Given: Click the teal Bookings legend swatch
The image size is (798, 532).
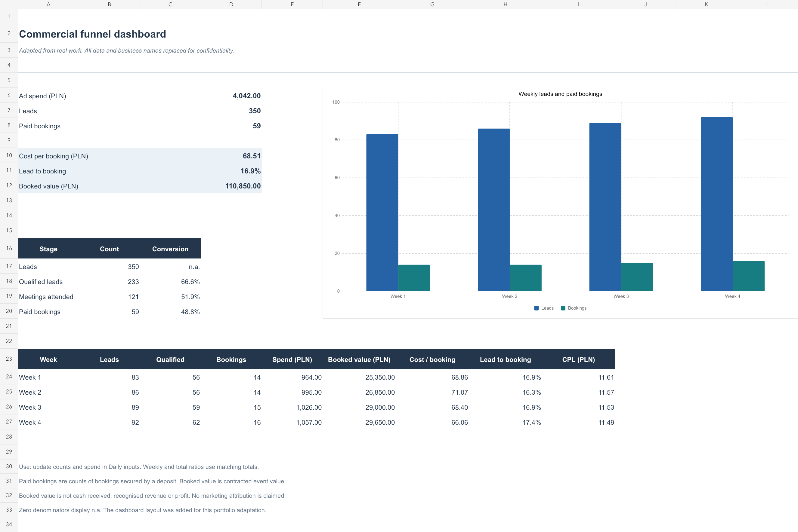Looking at the screenshot, I should point(563,308).
